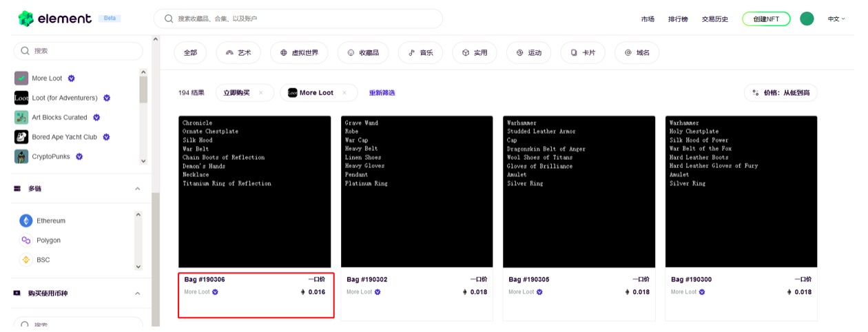Switch to the 艺术 category tab
This screenshot has height=332, width=868.
click(238, 52)
